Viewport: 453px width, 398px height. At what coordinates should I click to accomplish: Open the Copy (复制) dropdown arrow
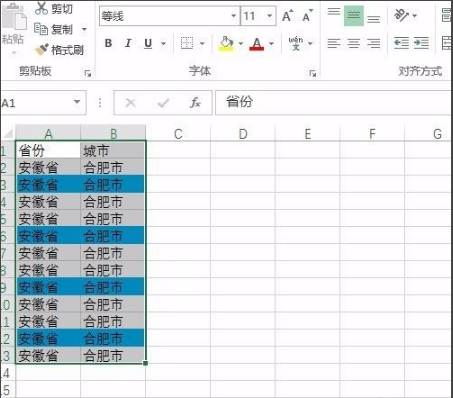pyautogui.click(x=84, y=29)
